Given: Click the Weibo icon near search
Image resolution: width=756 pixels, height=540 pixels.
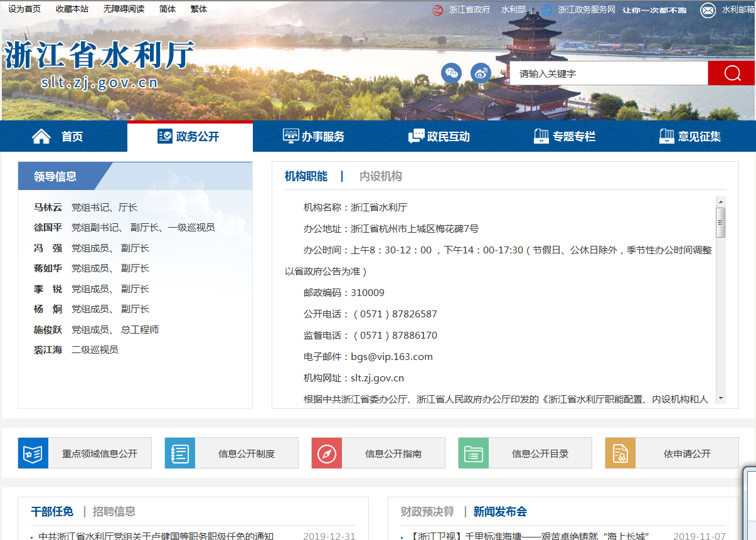Looking at the screenshot, I should click(x=481, y=73).
